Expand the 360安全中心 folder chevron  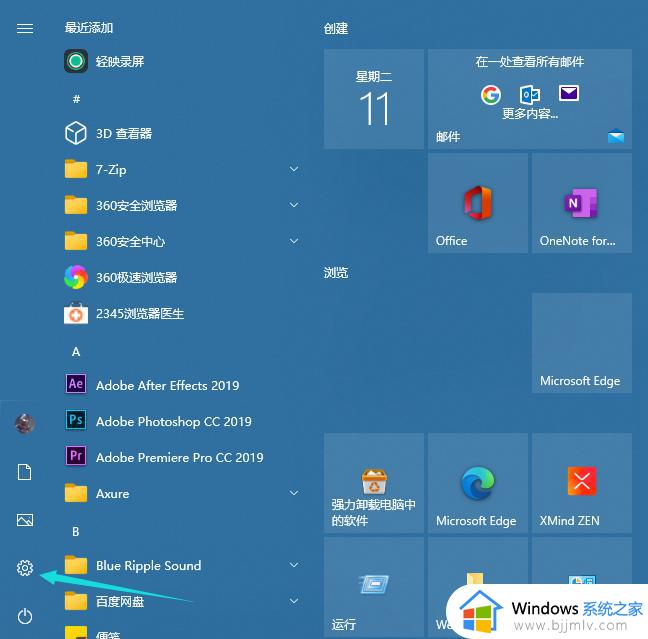coord(294,241)
